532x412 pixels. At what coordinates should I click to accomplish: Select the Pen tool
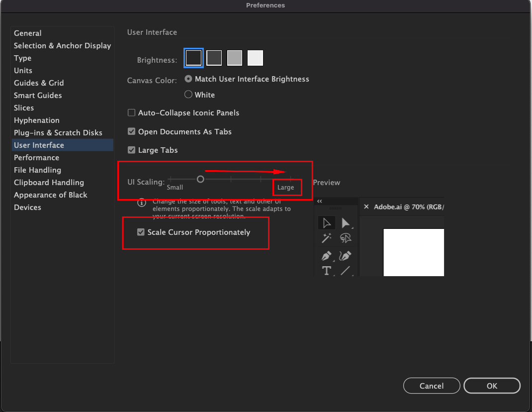coord(327,256)
